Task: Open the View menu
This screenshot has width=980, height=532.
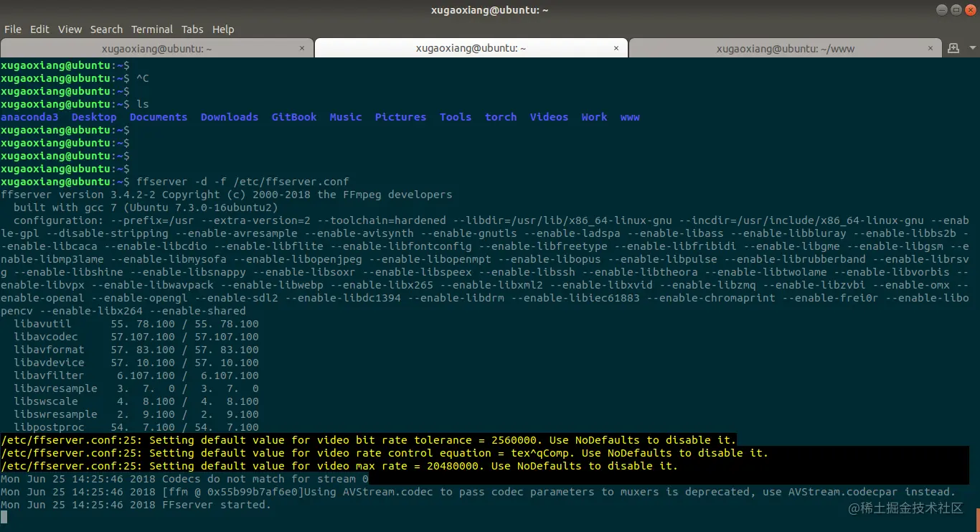Action: (70, 29)
